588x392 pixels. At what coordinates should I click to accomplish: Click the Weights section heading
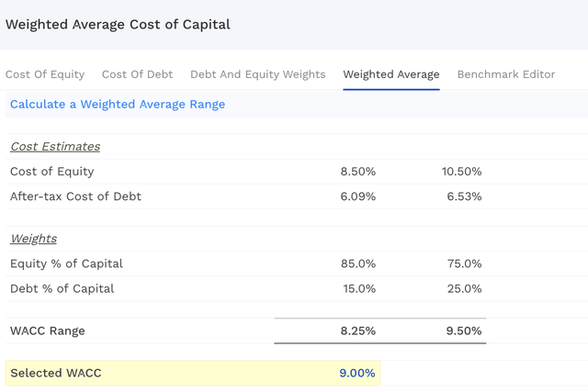tap(33, 239)
